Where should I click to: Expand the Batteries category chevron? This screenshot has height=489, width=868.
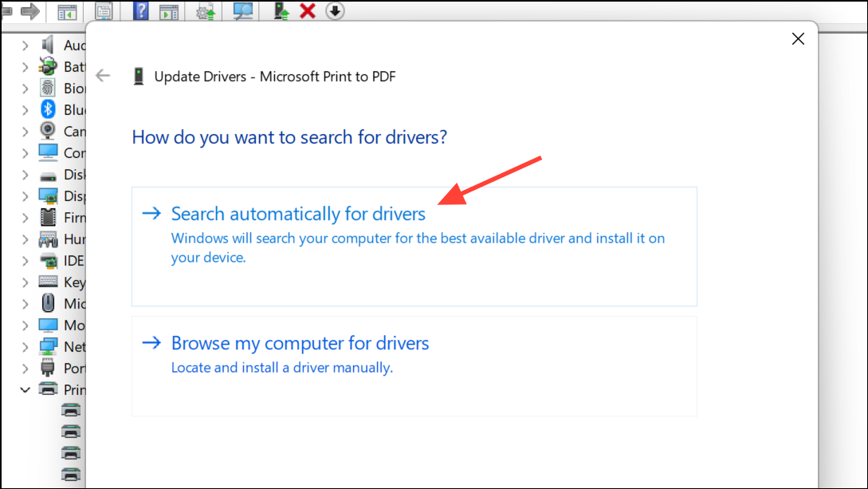(x=25, y=67)
